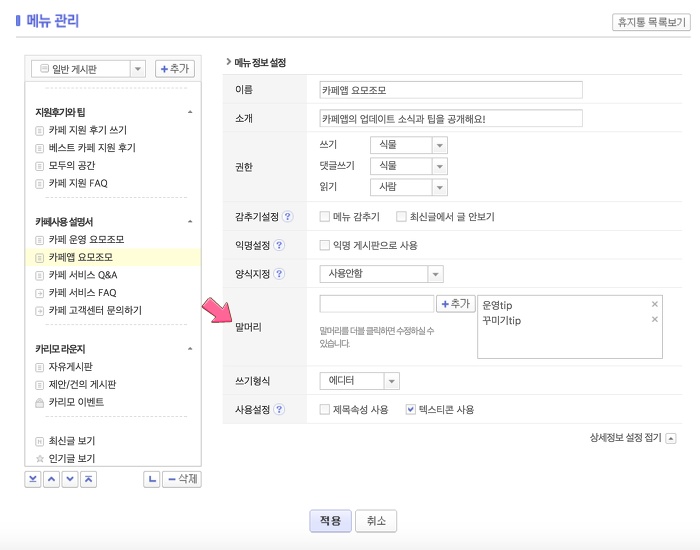Click board icon beside 베스트 카페 지원 후기

click(39, 148)
